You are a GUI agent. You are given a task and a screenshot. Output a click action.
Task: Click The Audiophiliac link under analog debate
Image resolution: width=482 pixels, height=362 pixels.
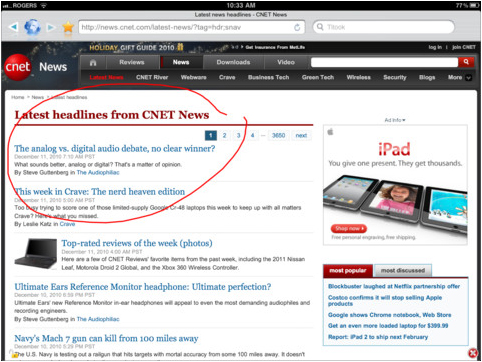tap(98, 173)
